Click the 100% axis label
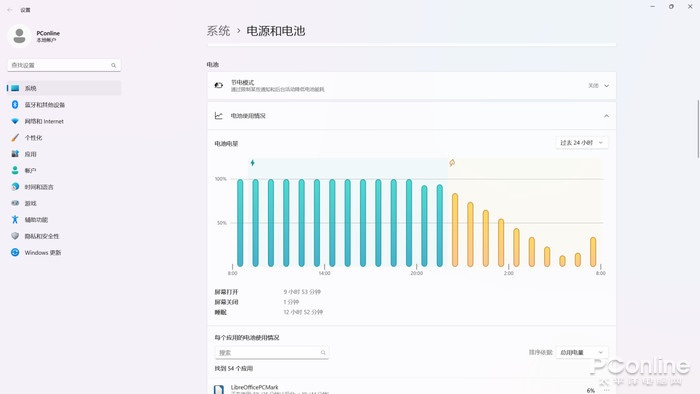This screenshot has width=700, height=394. (221, 179)
